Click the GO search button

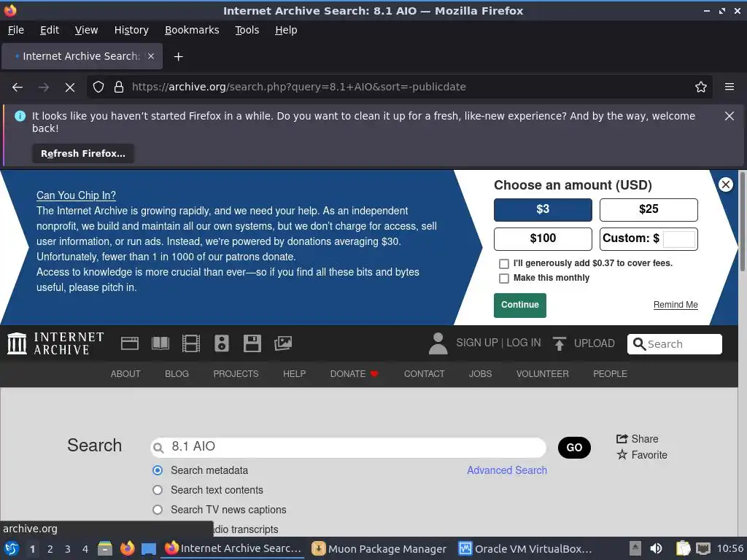[574, 448]
